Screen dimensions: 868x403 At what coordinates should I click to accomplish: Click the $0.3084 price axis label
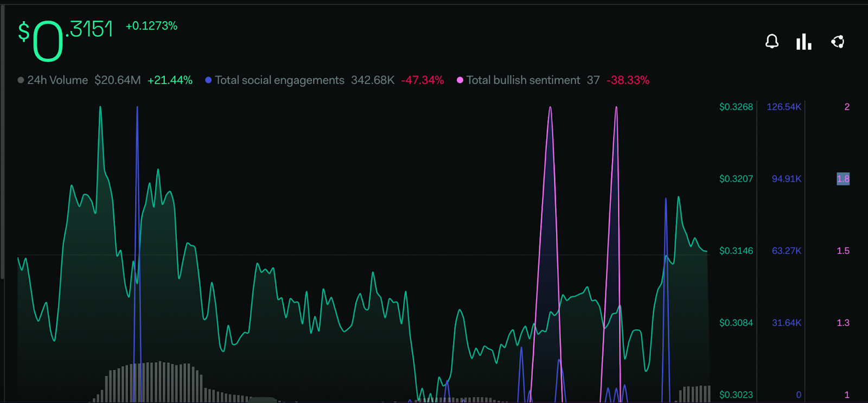point(736,323)
